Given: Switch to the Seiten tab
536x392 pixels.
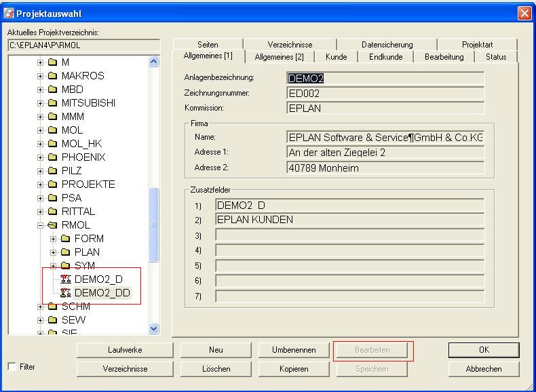Looking at the screenshot, I should 208,45.
